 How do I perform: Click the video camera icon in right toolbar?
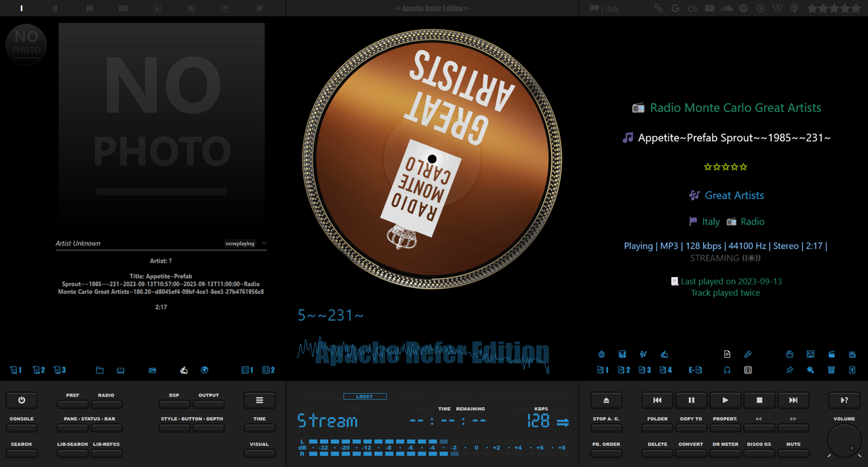click(852, 354)
